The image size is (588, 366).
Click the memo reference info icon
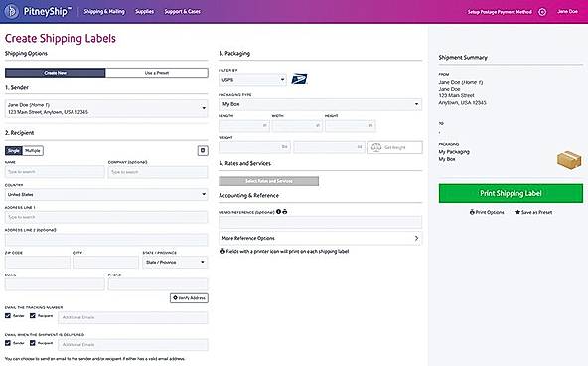click(x=278, y=212)
